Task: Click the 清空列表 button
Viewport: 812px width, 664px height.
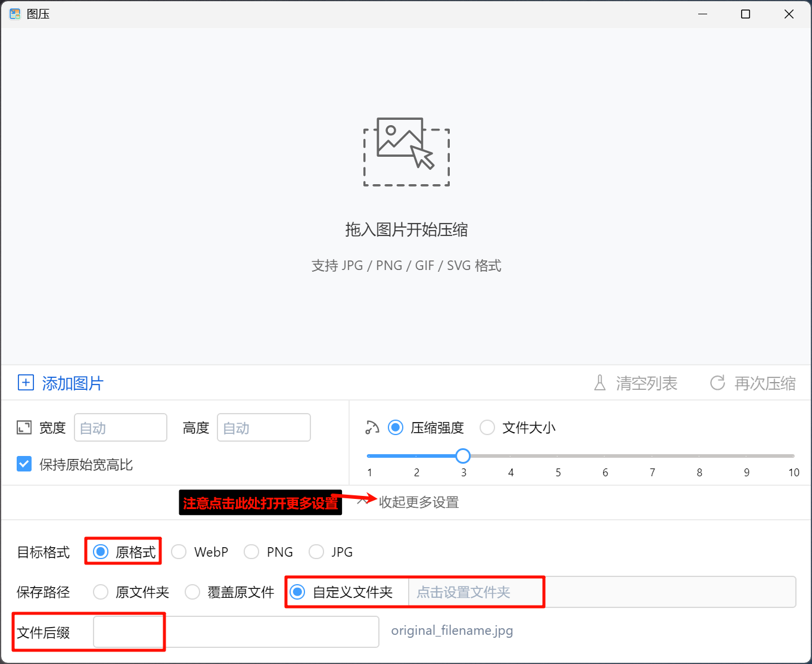Action: click(636, 383)
